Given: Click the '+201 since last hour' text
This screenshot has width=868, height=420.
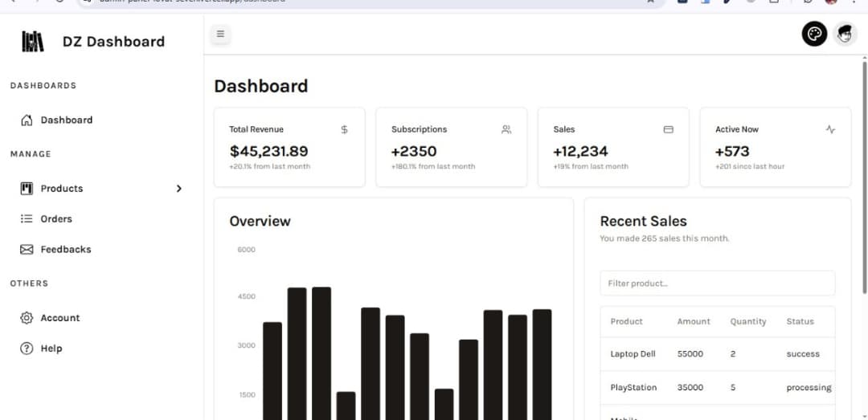Looking at the screenshot, I should [x=750, y=166].
